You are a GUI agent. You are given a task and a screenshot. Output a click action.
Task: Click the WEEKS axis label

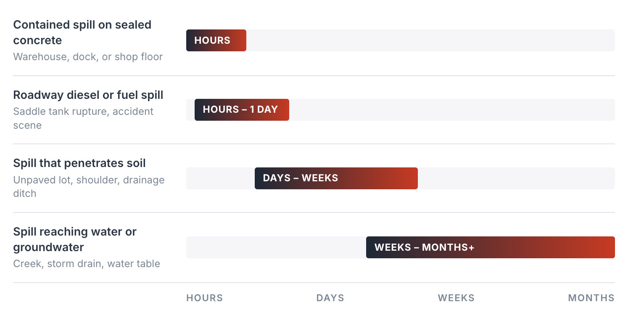(456, 298)
